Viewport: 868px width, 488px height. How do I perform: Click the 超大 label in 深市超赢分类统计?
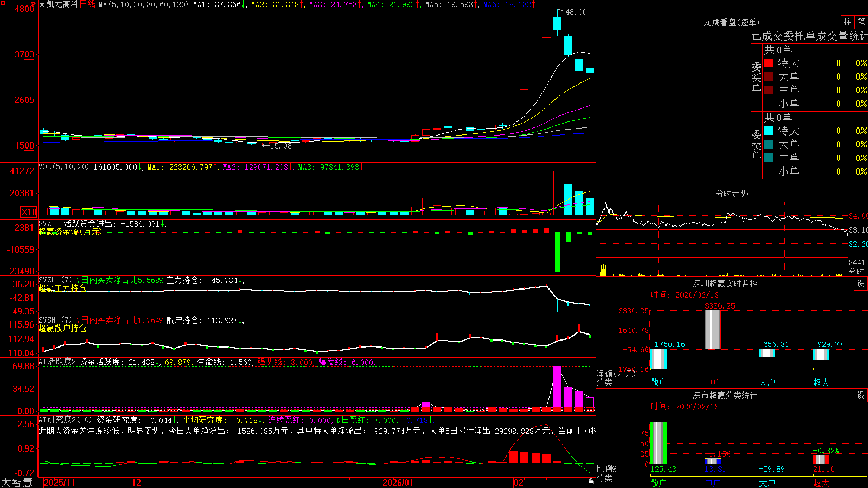click(821, 483)
